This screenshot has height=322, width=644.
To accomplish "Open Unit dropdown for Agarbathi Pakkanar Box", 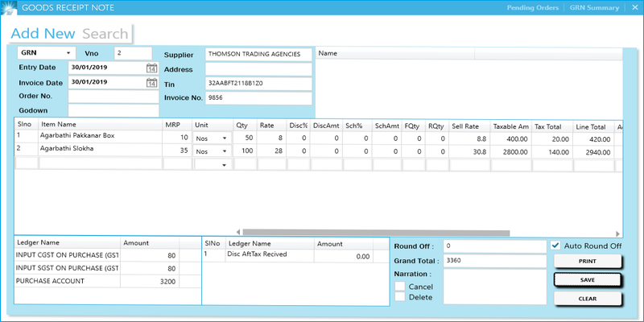I will pos(223,137).
